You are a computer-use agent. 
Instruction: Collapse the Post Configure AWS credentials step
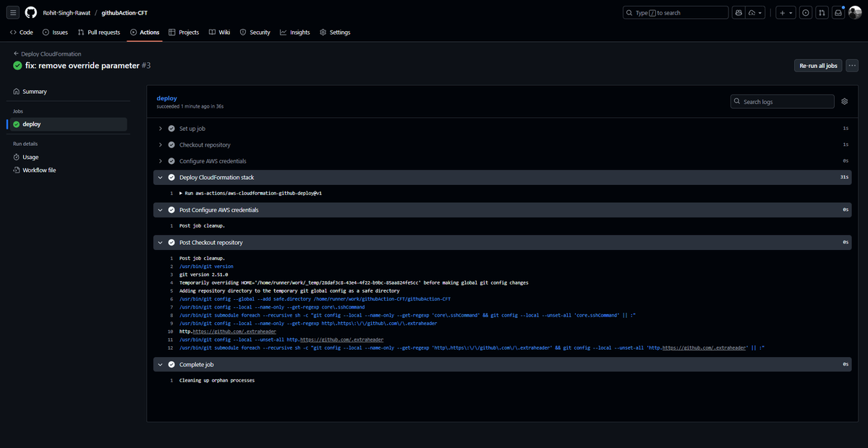(x=502, y=210)
